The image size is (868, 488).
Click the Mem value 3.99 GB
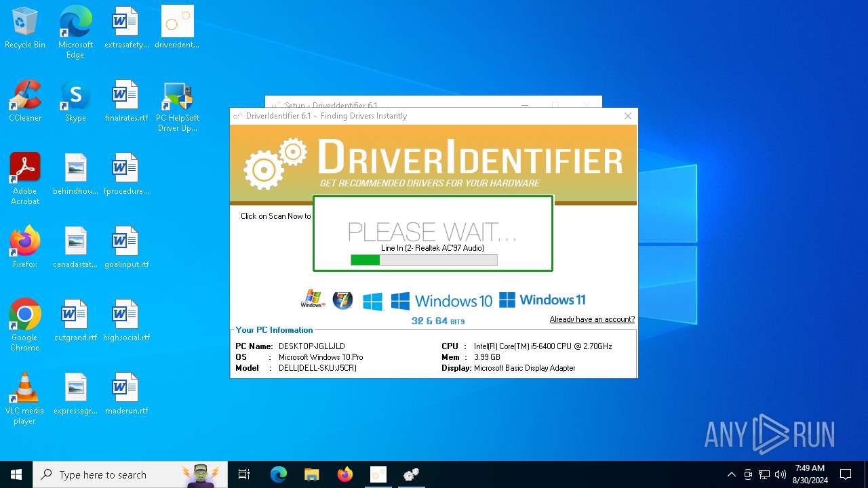click(x=487, y=357)
